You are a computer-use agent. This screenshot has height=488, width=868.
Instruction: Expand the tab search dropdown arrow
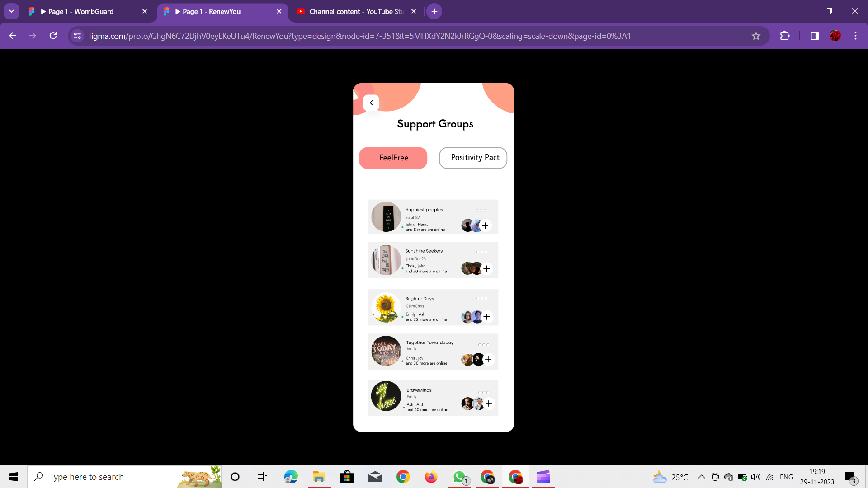tap(11, 11)
